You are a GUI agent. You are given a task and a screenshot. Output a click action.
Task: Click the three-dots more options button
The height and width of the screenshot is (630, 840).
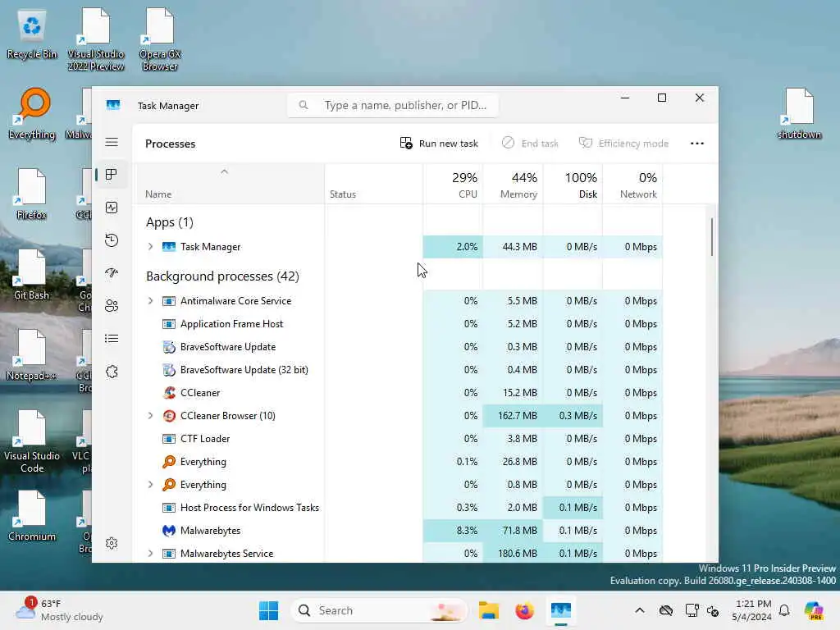pos(697,143)
